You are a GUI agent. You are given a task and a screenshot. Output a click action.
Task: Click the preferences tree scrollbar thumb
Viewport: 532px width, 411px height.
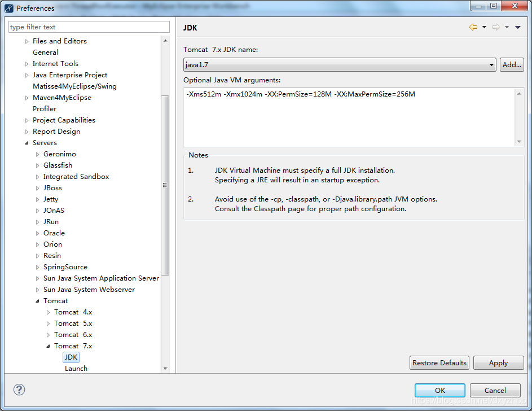(x=165, y=185)
